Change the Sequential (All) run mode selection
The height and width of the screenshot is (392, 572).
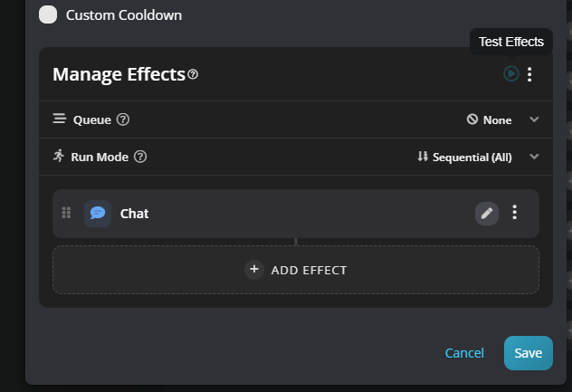coord(464,157)
